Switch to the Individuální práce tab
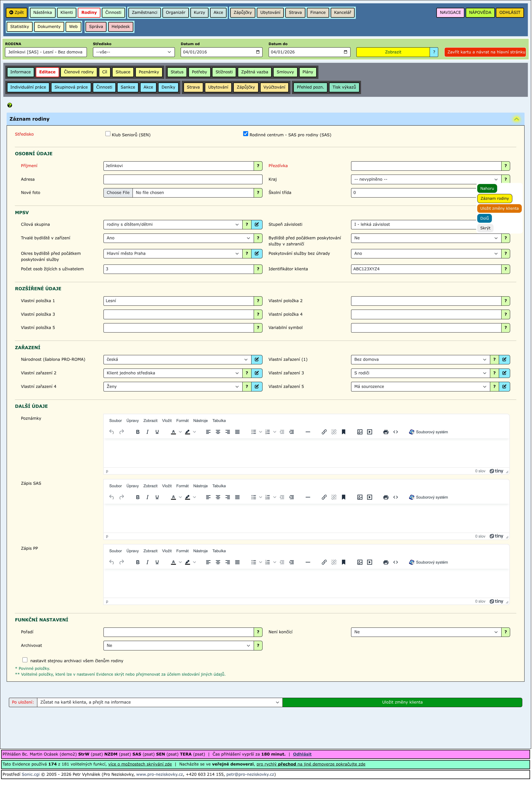This screenshot has width=532, height=786. (x=28, y=87)
